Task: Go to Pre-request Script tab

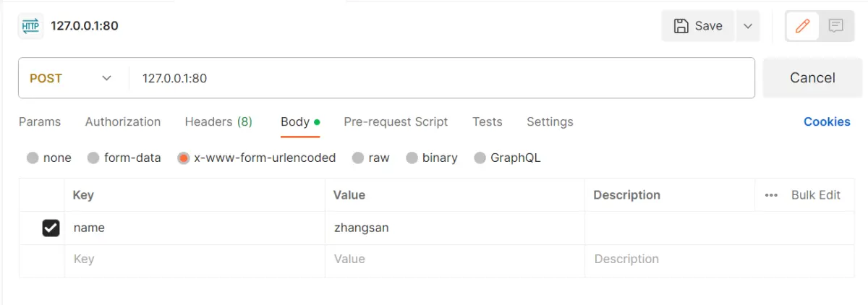Action: (396, 121)
